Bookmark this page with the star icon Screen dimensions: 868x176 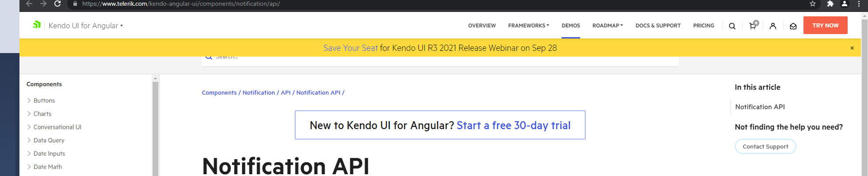tap(813, 4)
